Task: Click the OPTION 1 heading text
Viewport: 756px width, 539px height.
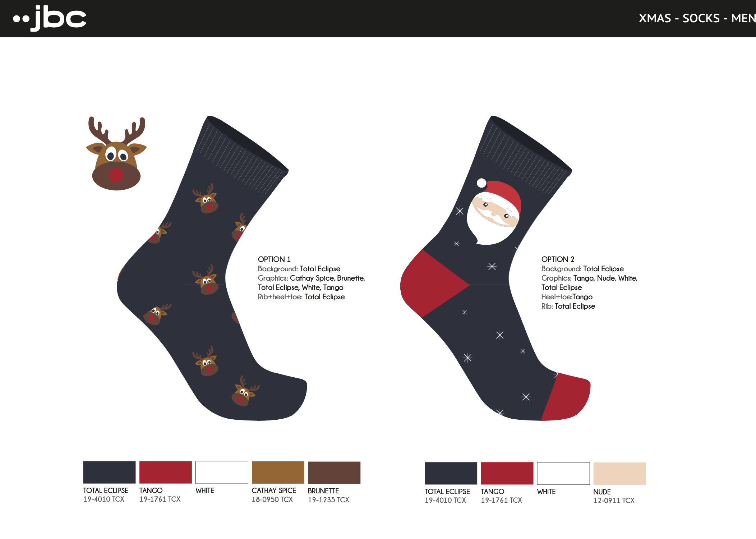Action: (274, 259)
